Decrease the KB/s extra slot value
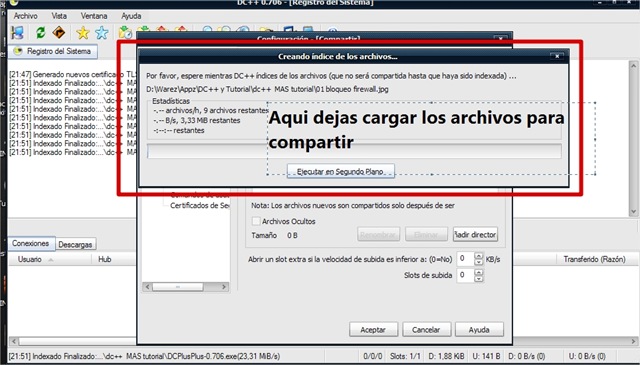 click(479, 262)
